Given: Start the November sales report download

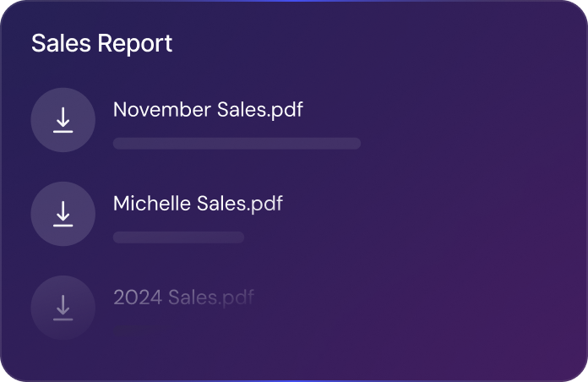Looking at the screenshot, I should tap(63, 120).
